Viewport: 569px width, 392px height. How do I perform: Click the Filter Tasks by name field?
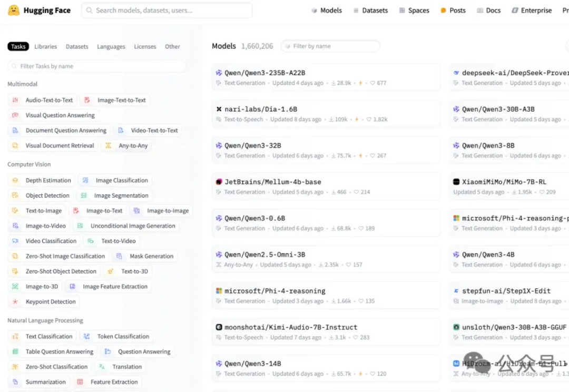coord(97,66)
